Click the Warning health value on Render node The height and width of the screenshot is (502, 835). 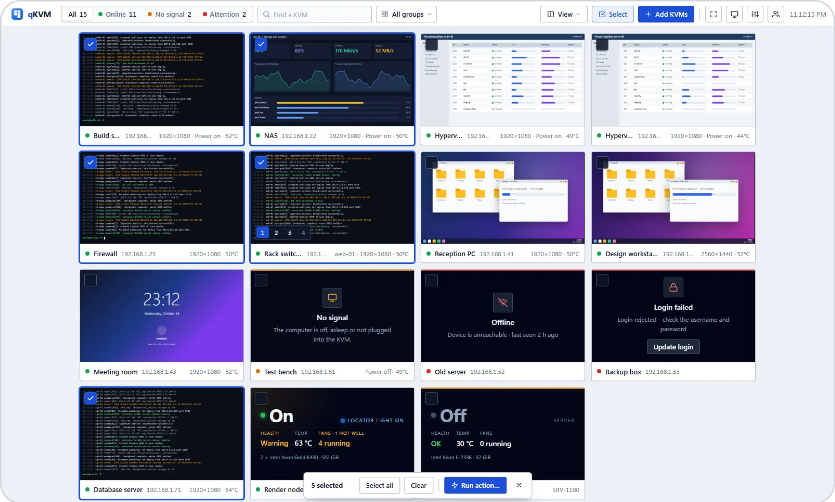(274, 443)
